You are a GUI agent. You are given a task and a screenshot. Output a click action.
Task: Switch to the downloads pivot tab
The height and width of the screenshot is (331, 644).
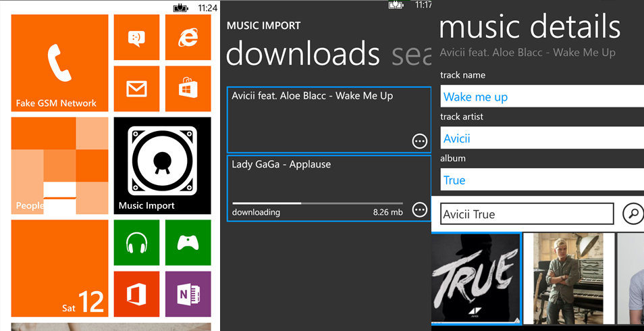[x=302, y=54]
